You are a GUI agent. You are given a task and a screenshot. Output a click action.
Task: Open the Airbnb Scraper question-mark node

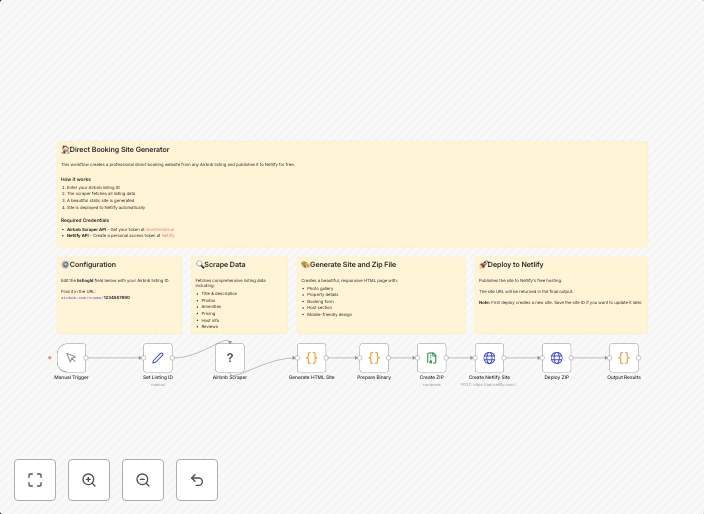click(x=229, y=358)
